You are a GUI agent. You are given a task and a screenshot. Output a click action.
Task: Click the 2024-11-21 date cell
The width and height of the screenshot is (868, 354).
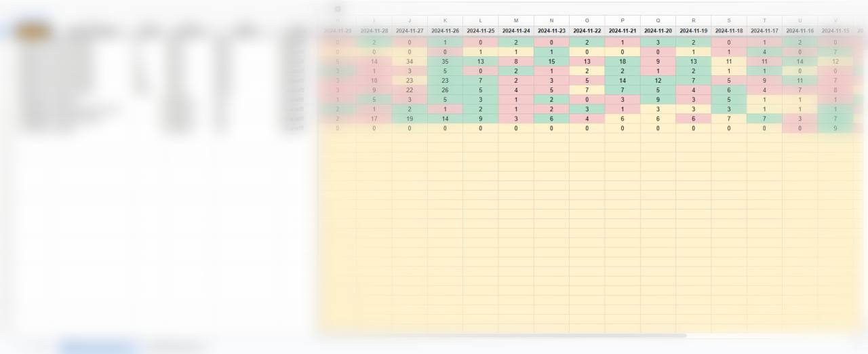click(x=623, y=31)
